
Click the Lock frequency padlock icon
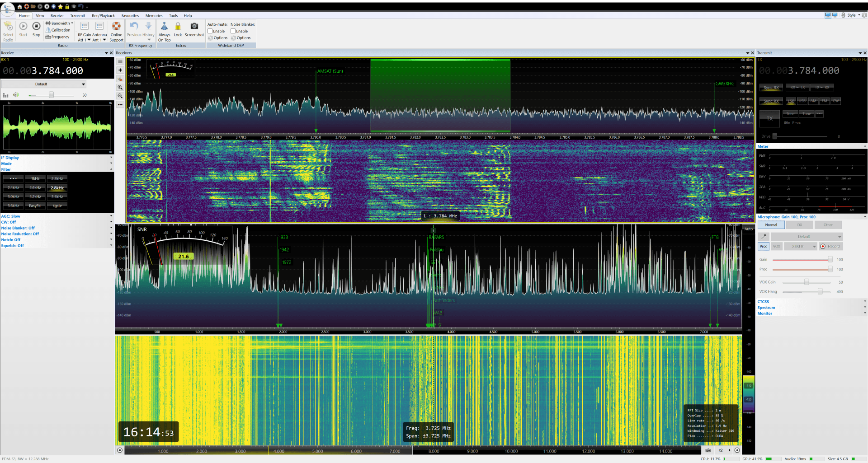(x=178, y=27)
